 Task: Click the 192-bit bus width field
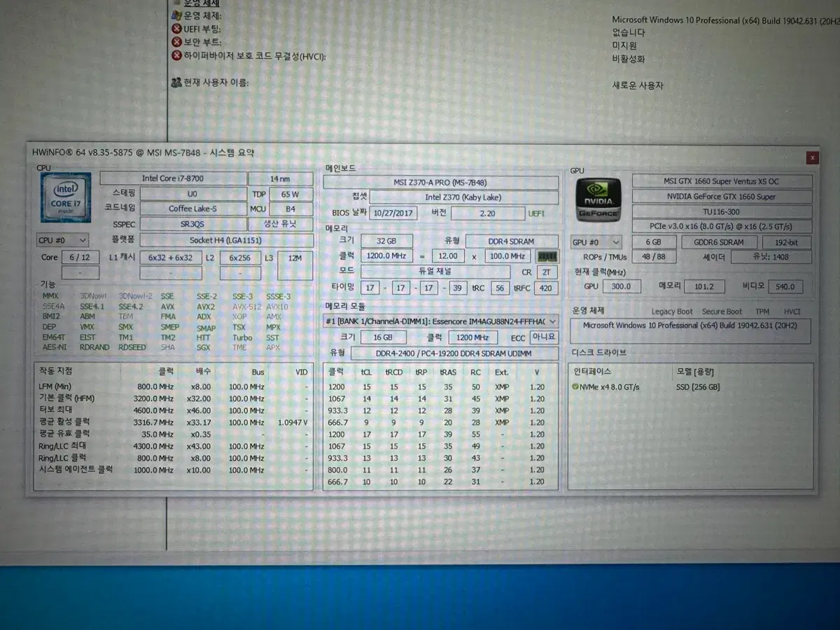(x=787, y=243)
